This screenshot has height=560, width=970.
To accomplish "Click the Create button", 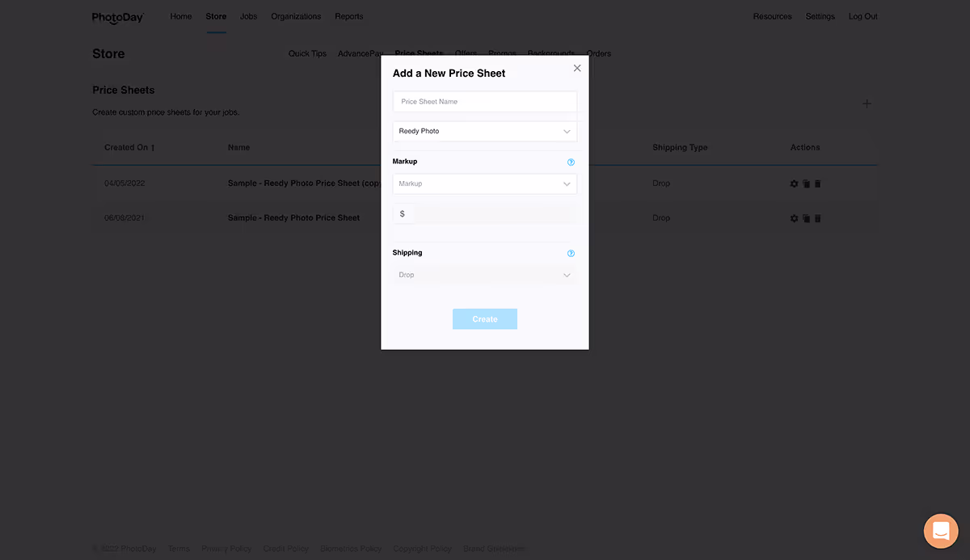I will coord(485,319).
